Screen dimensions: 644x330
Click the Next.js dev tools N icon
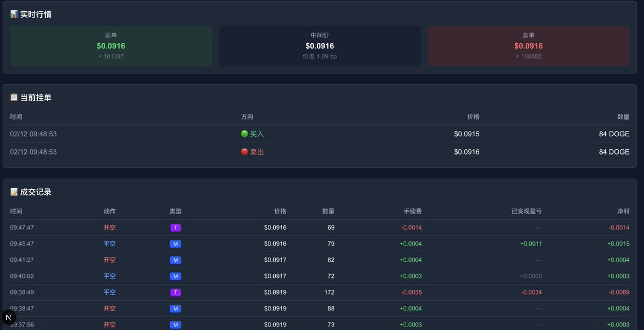click(8, 318)
